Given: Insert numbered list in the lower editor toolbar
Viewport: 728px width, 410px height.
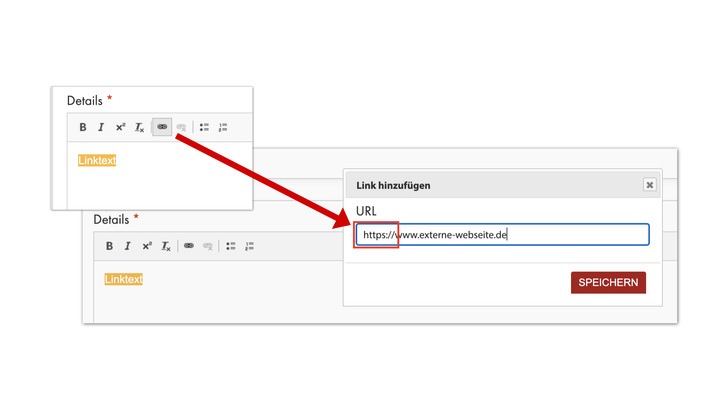Looking at the screenshot, I should click(249, 246).
